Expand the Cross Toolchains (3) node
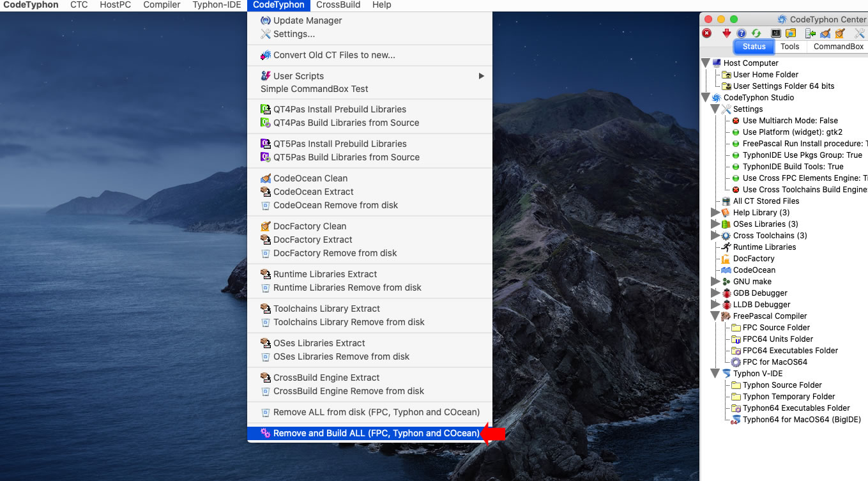This screenshot has height=481, width=868. coord(715,236)
